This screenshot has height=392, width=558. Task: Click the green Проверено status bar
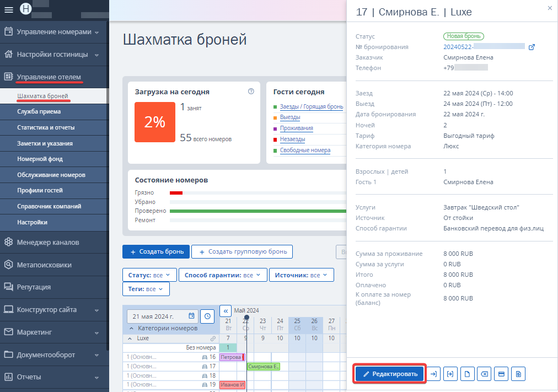point(258,211)
